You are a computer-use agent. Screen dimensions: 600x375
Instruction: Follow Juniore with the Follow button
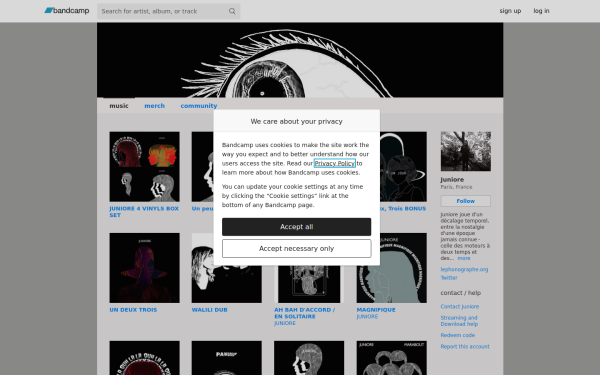point(465,201)
